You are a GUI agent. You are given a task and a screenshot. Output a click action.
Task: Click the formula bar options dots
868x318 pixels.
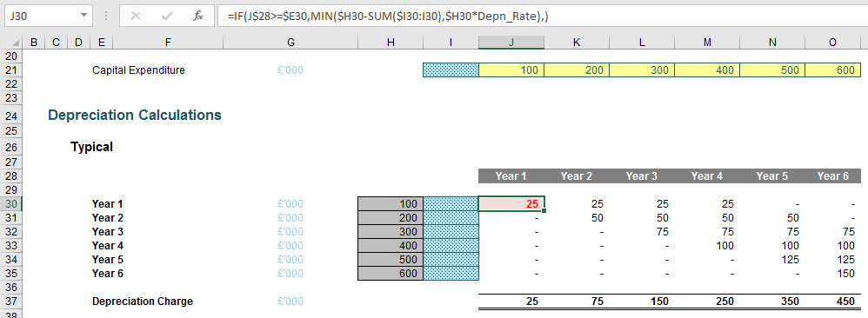point(106,17)
